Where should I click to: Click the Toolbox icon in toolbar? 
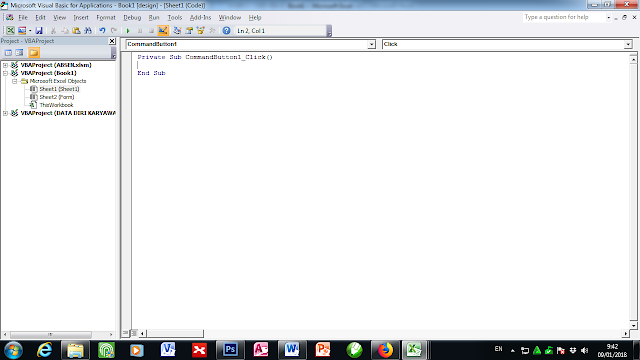click(212, 31)
